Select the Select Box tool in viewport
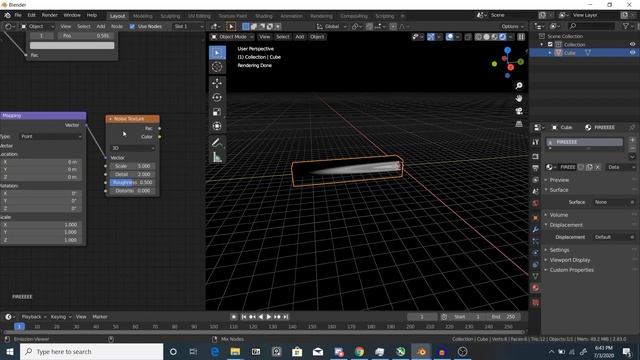 217,53
